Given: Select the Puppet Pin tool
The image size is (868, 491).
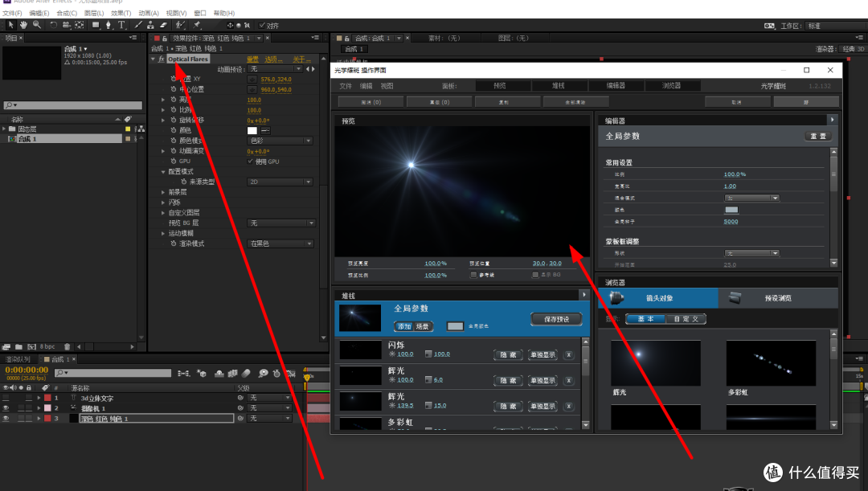Looking at the screenshot, I should (x=197, y=25).
